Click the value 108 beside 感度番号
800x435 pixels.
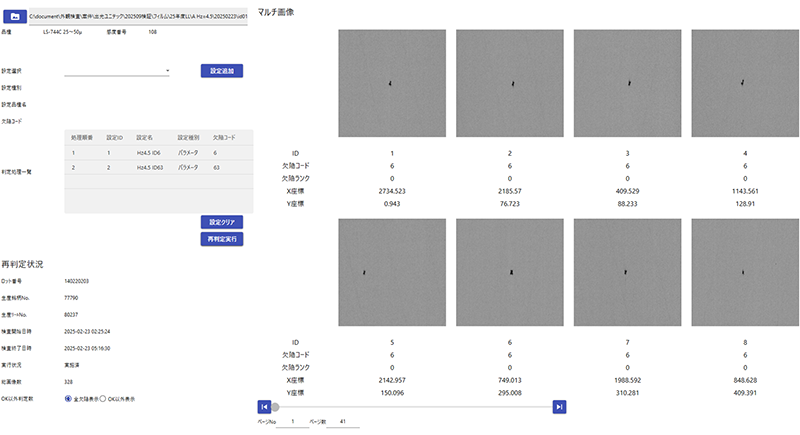coord(153,32)
